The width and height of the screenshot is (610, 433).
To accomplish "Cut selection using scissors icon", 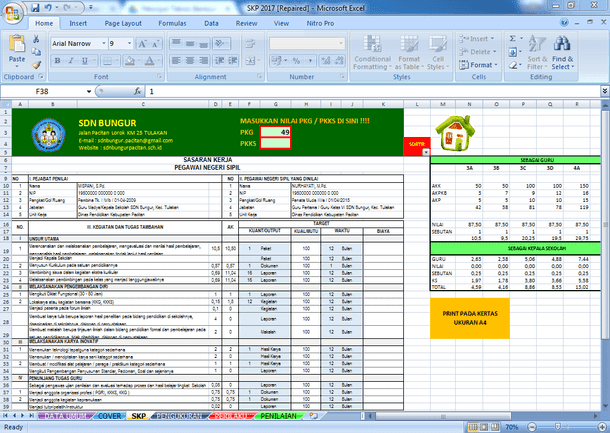I will [36, 39].
